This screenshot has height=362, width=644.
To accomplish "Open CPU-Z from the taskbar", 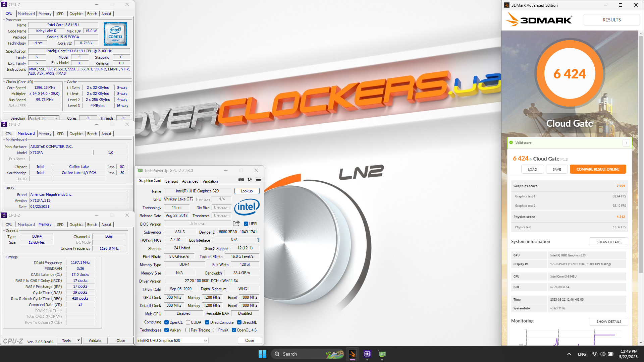I will pos(367,354).
